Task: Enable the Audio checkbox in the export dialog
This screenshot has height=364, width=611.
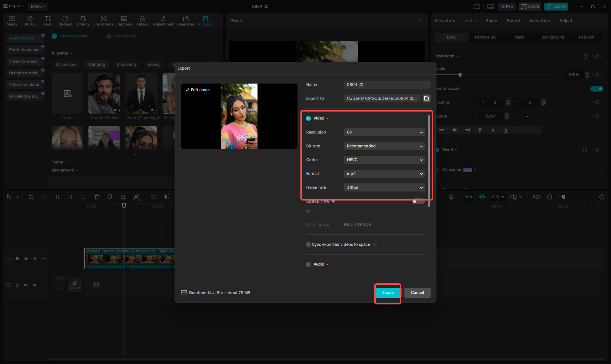Action: 308,264
